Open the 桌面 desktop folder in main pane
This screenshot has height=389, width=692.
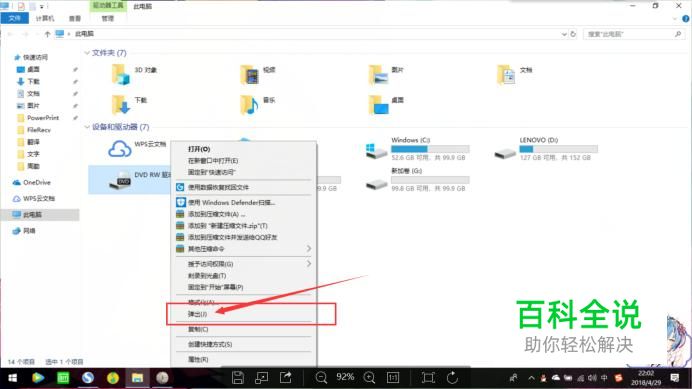378,105
